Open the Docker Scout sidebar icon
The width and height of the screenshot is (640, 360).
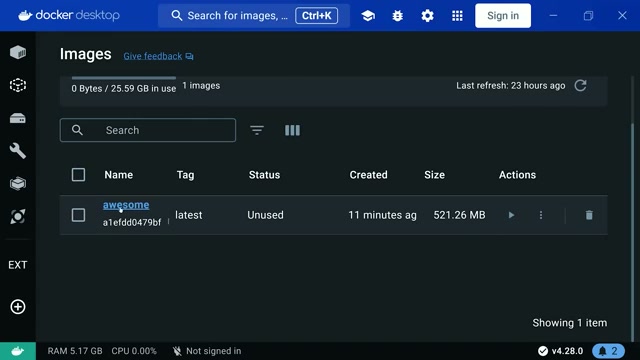(x=18, y=216)
